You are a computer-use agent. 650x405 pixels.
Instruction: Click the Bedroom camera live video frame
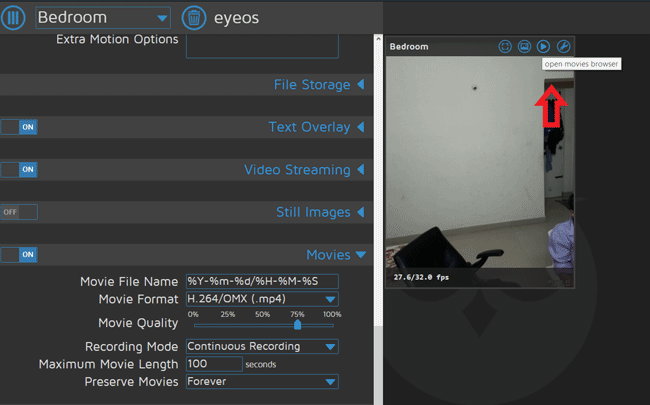coord(480,172)
